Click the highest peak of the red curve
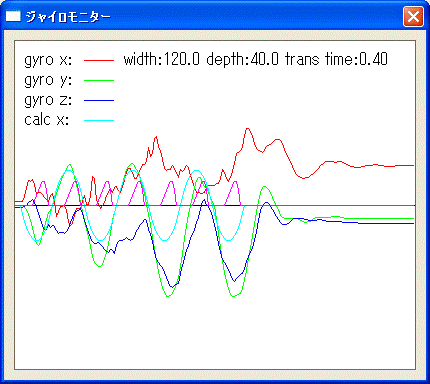The image size is (430, 384). [248, 129]
